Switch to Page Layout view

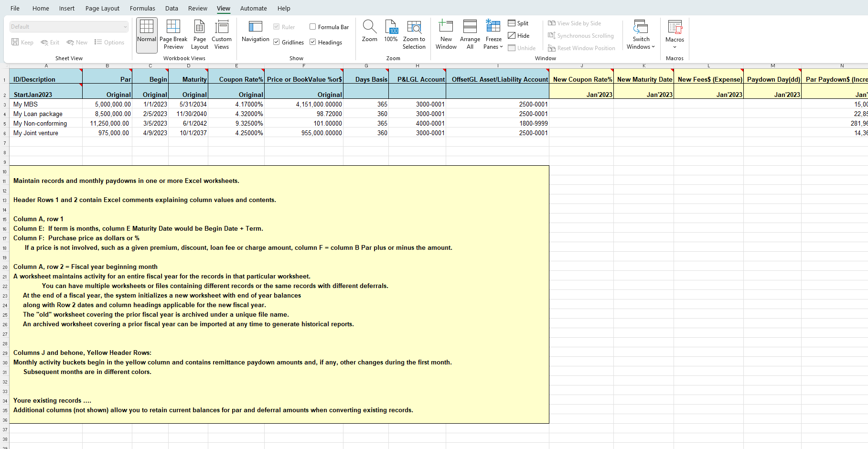point(200,35)
